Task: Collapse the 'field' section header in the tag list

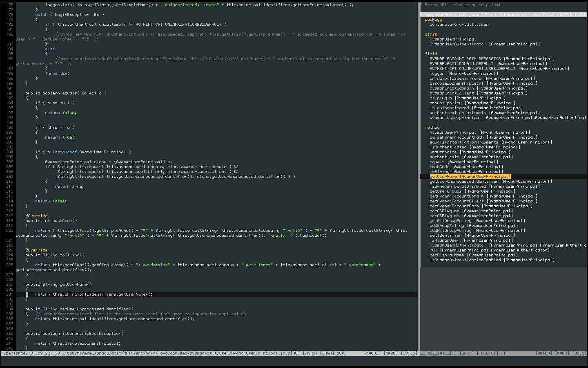Action: pos(431,54)
